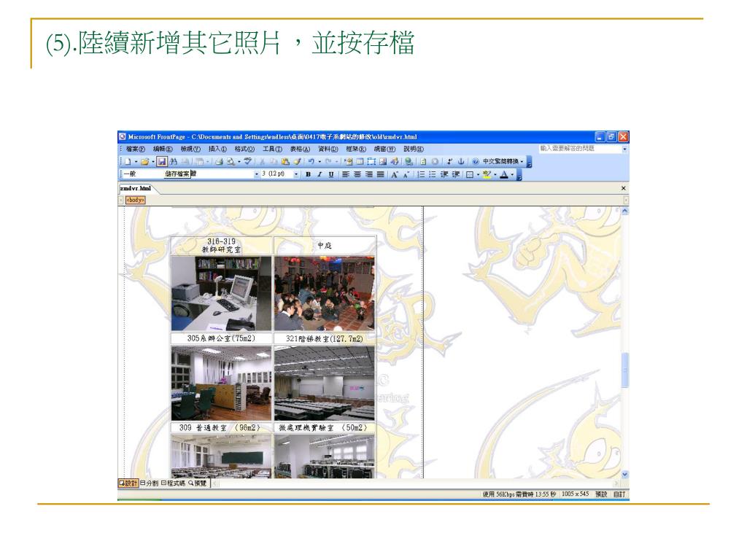Toggle Underline formatting
Screen dimensions: 747x560
coord(331,174)
